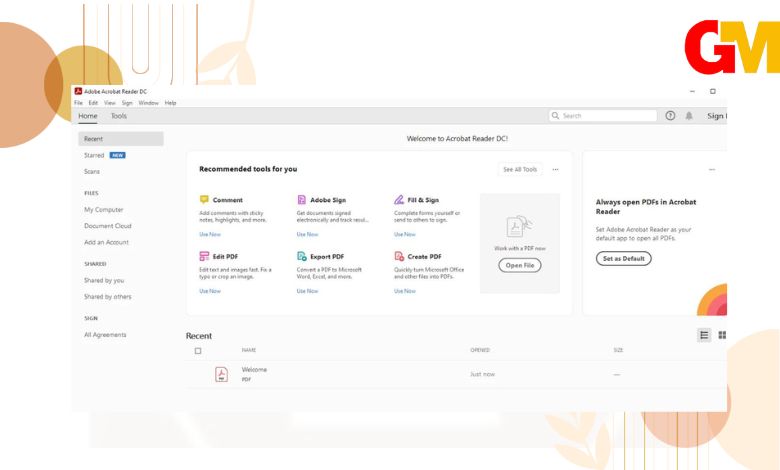The width and height of the screenshot is (780, 470).
Task: Switch Recent files to grid view
Action: 722,335
